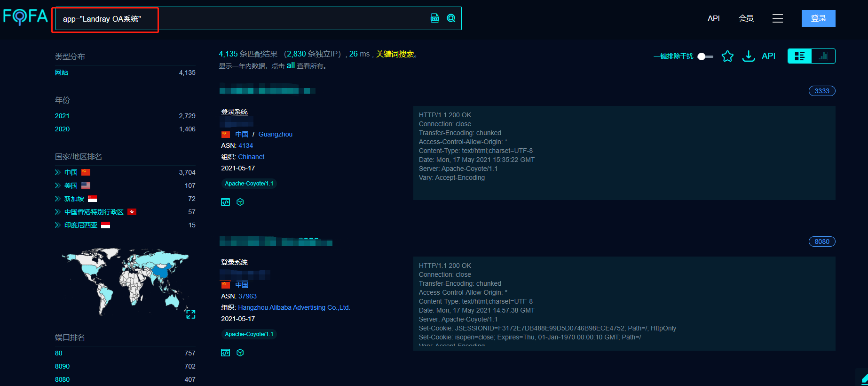
Task: Filter by port 8090
Action: [x=62, y=366]
